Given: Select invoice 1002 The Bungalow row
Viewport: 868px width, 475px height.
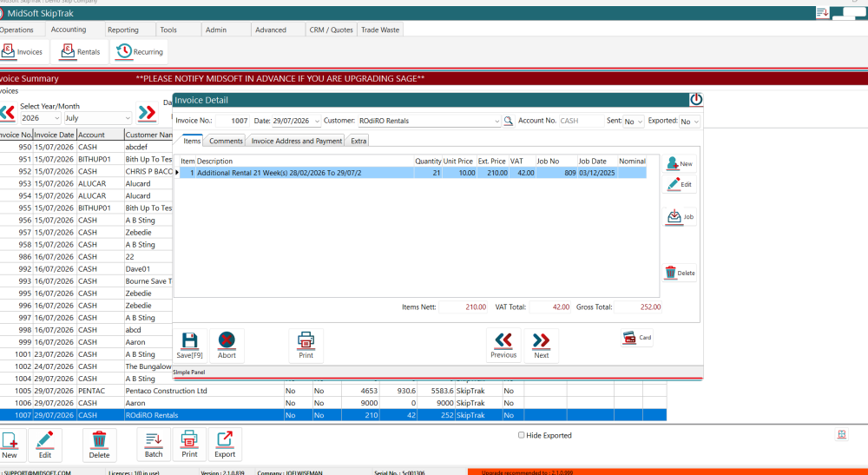Looking at the screenshot, I should [x=86, y=366].
